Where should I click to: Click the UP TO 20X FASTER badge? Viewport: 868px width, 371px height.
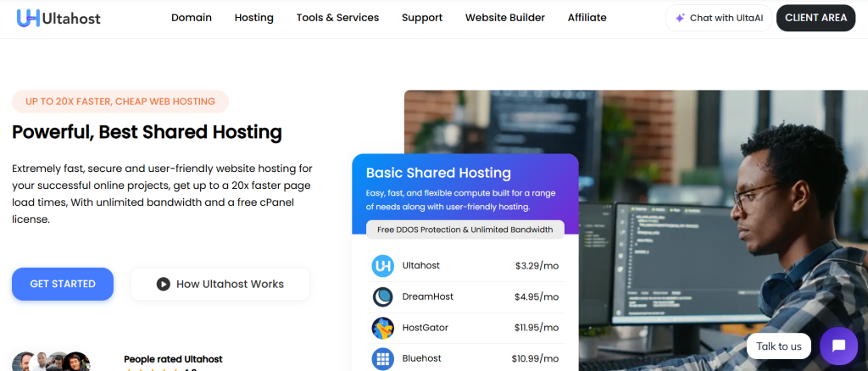pyautogui.click(x=120, y=102)
